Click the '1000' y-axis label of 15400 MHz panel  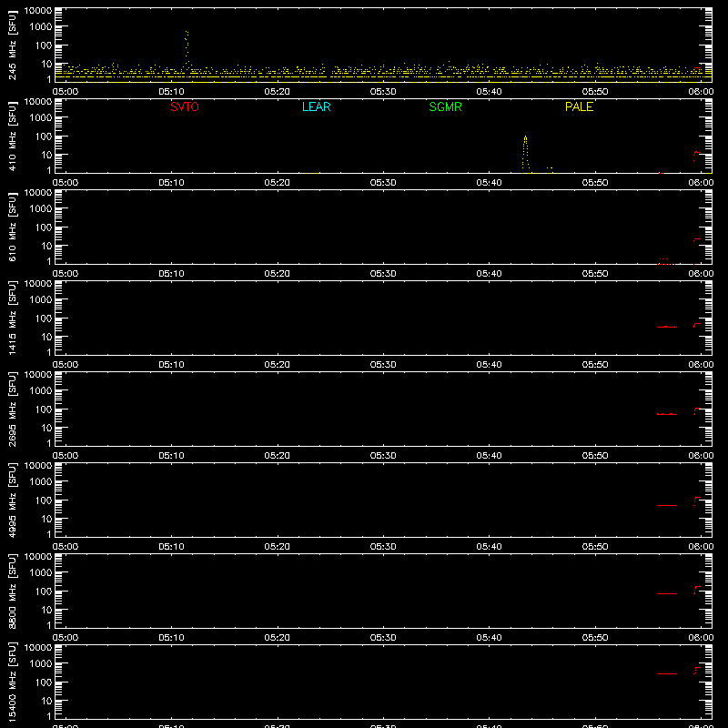pyautogui.click(x=41, y=664)
